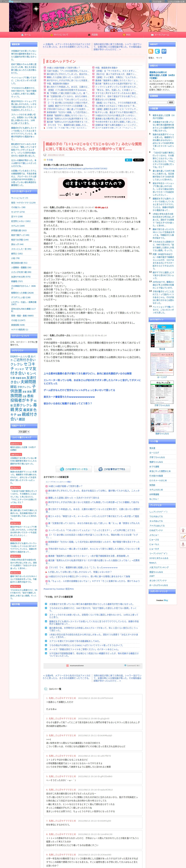The height and width of the screenshot is (868, 186).
Task: Open category その他 (11347)
Action: click(x=18, y=320)
